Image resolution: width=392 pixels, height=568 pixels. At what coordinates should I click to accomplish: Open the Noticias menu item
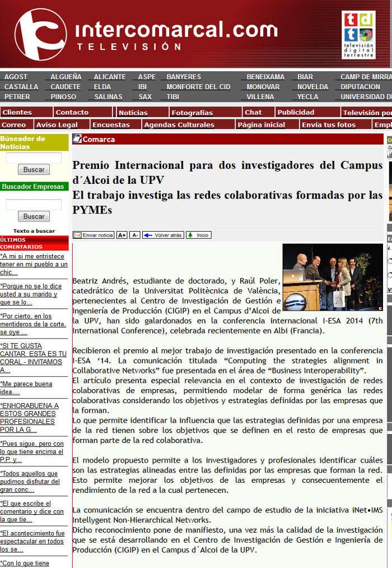click(133, 113)
